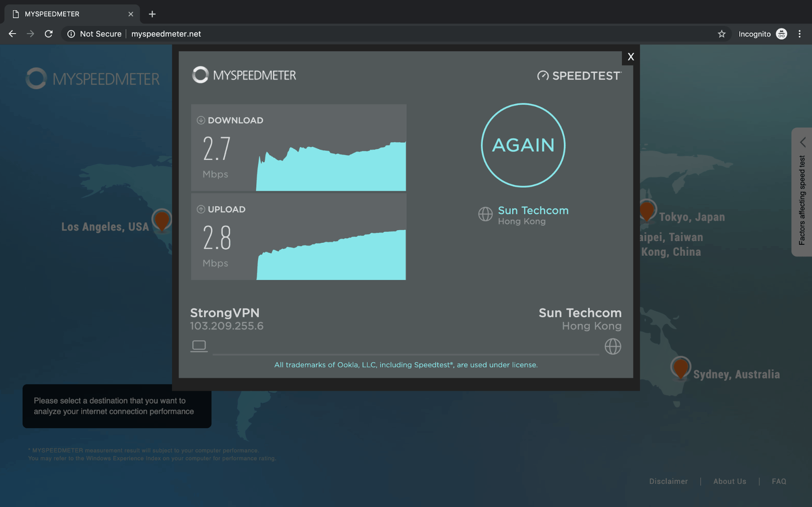This screenshot has width=812, height=507.
Task: Open the FAQ link
Action: pyautogui.click(x=779, y=481)
